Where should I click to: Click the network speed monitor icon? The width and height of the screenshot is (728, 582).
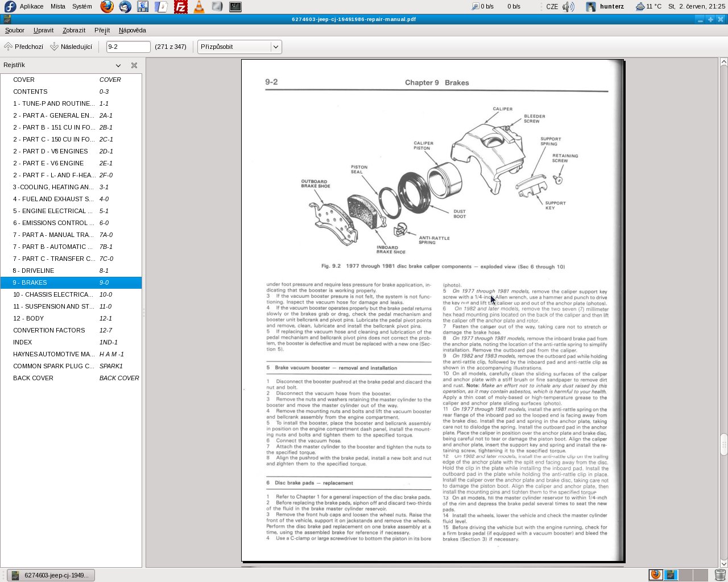[x=475, y=7]
